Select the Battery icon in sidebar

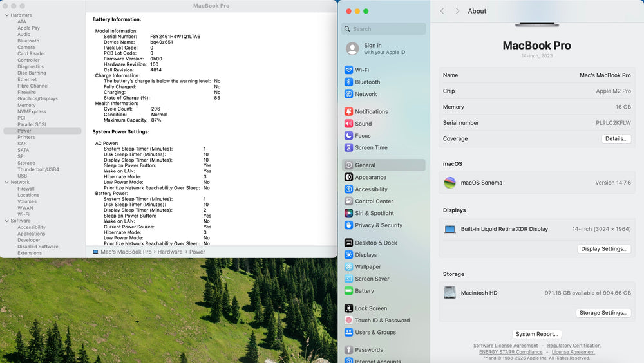[x=348, y=291]
